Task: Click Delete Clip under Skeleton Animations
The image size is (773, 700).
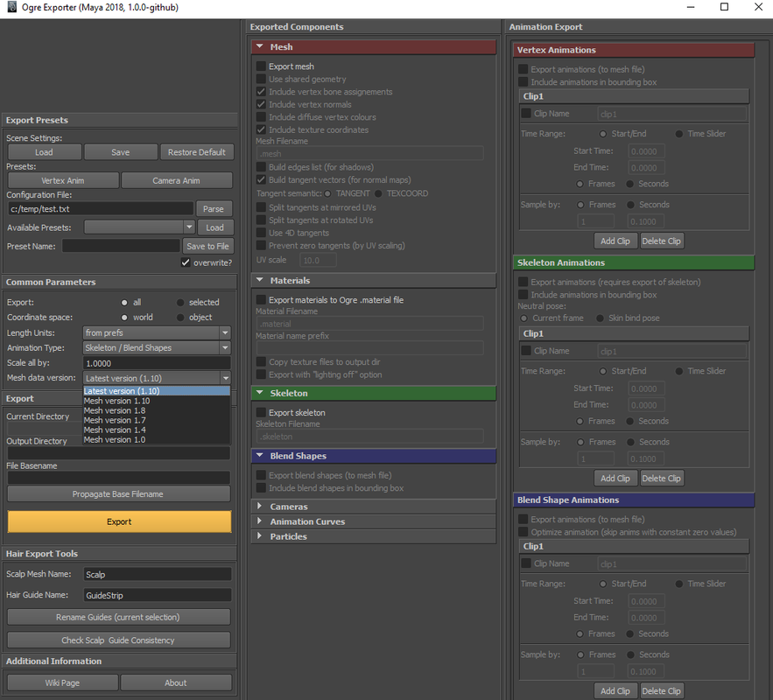Action: point(661,479)
